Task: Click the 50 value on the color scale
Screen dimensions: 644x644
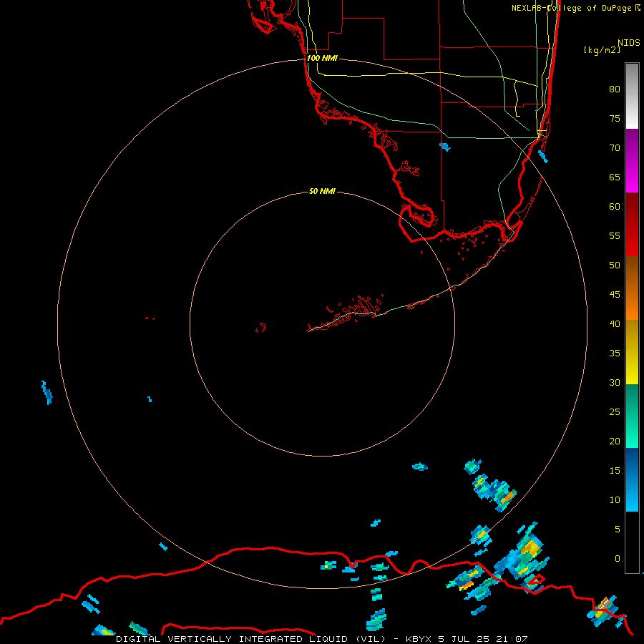Action: pos(615,265)
